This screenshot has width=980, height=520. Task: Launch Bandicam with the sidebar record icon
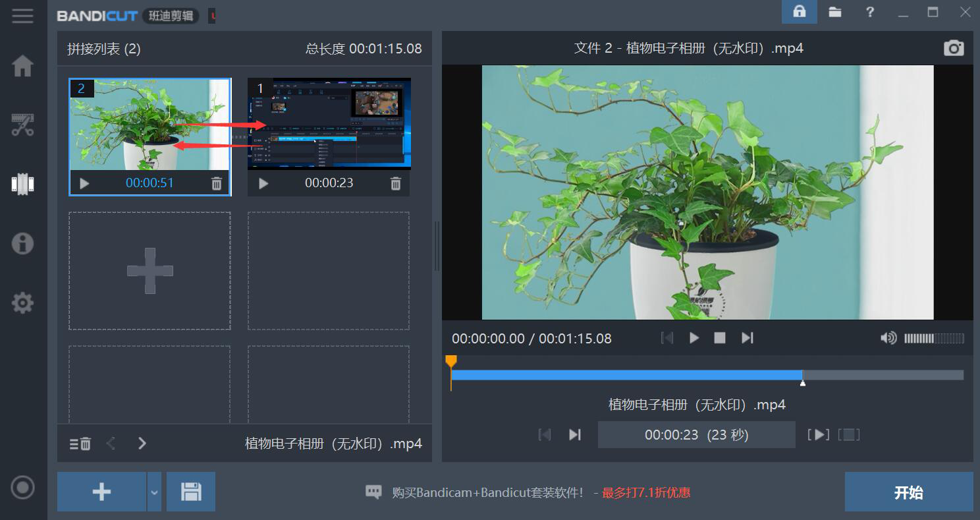pyautogui.click(x=23, y=488)
